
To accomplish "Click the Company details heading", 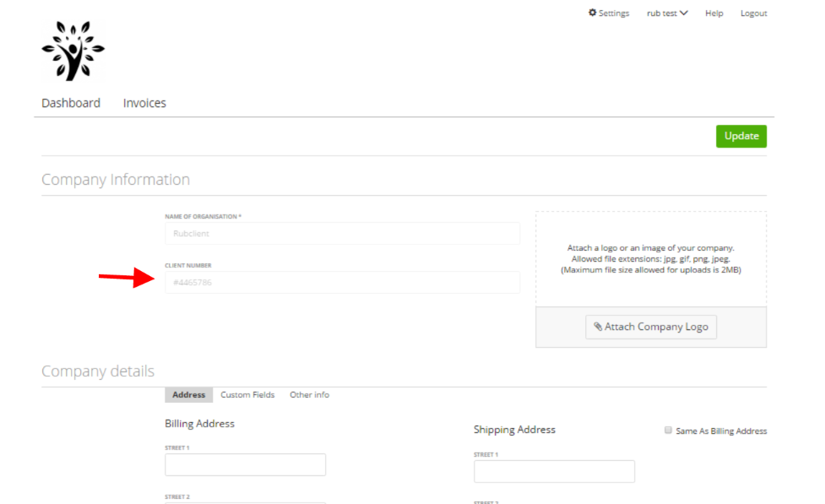I will [x=98, y=371].
